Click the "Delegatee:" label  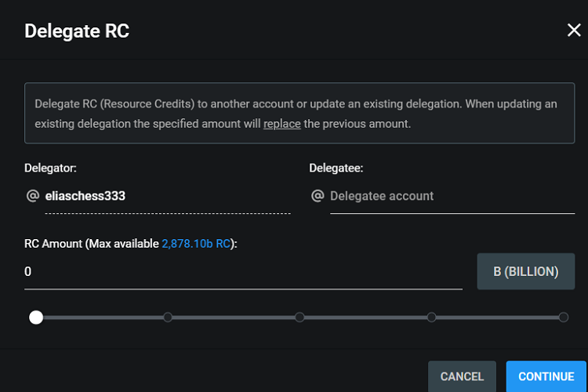pos(336,168)
